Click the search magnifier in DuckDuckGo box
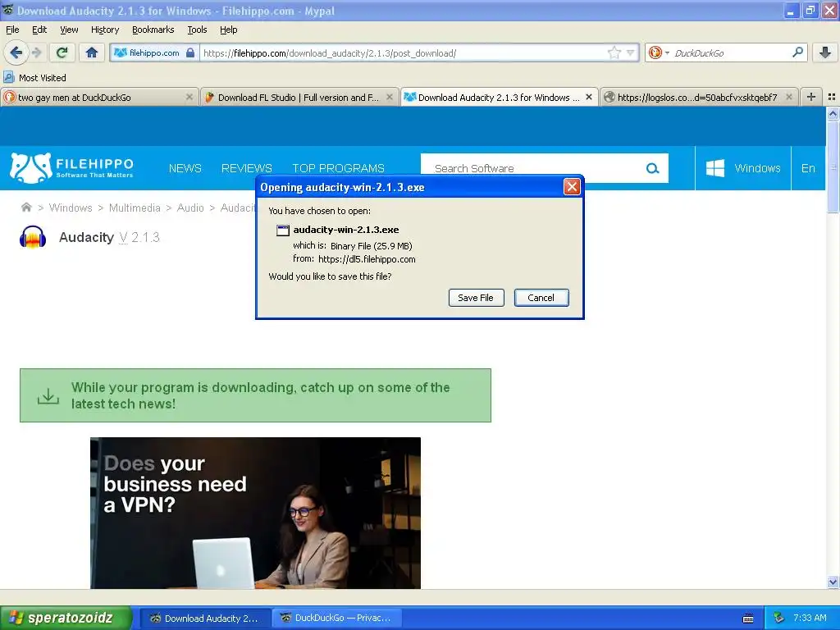This screenshot has width=840, height=630. (x=797, y=52)
